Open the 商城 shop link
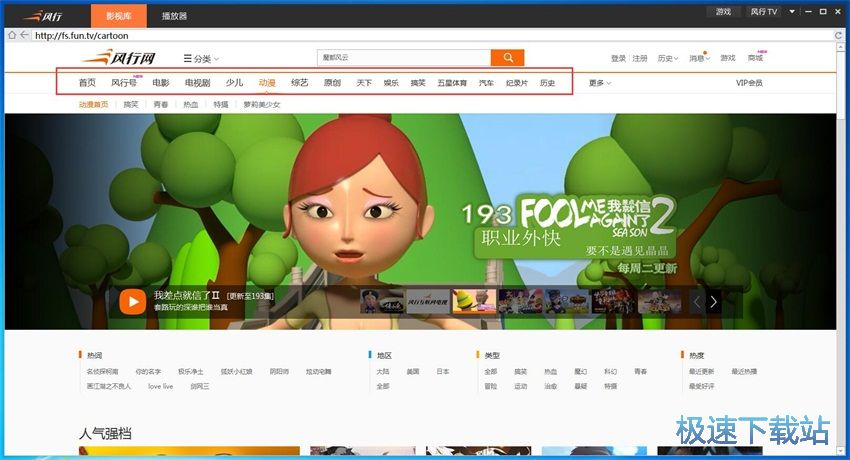The width and height of the screenshot is (850, 460). [x=755, y=58]
